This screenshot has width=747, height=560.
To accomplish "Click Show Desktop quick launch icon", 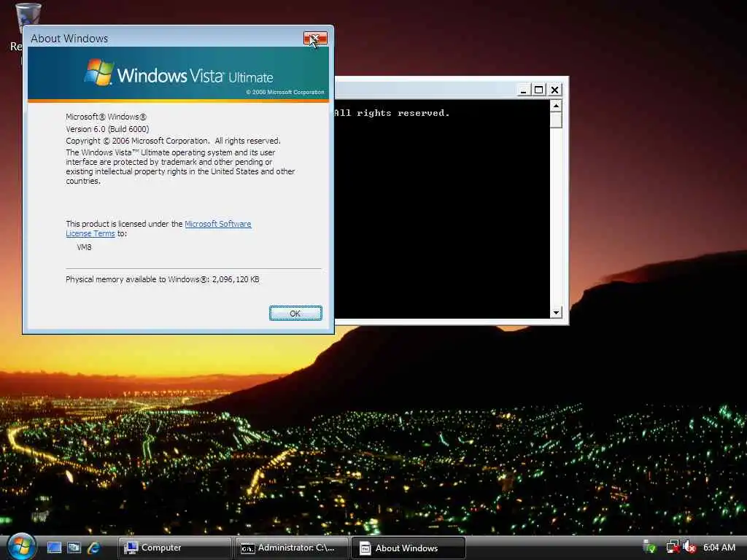I will (54, 548).
